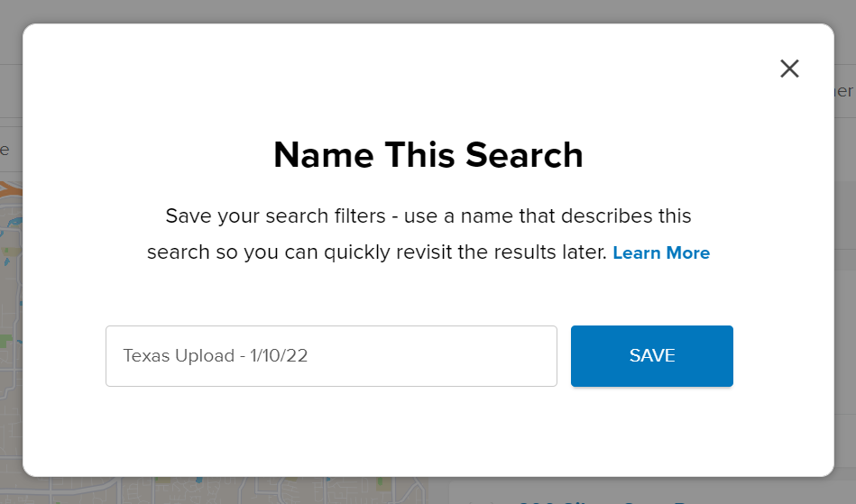856x504 pixels.
Task: Click the 'Save your search filters' description line
Action: [x=428, y=216]
